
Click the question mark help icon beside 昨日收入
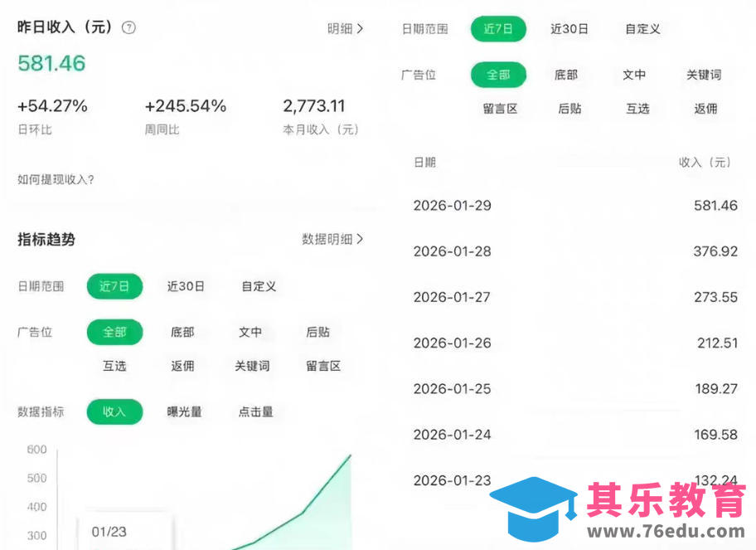pyautogui.click(x=129, y=27)
